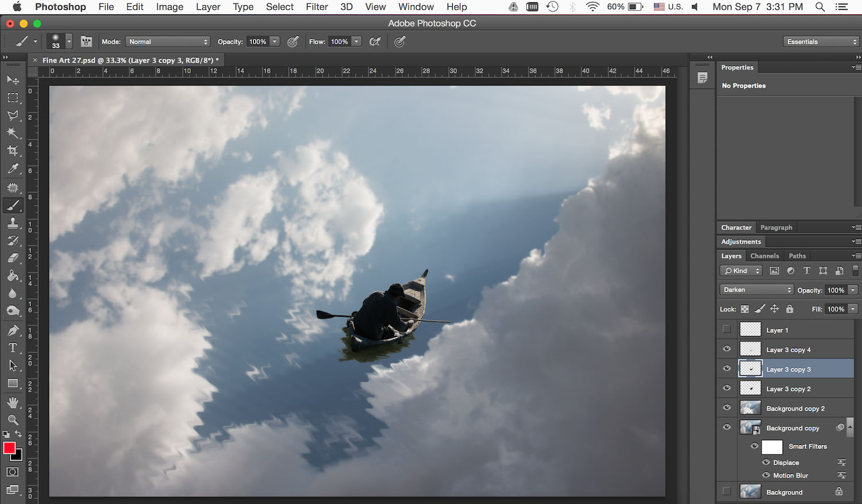
Task: Select the Eyedropper tool
Action: [13, 169]
